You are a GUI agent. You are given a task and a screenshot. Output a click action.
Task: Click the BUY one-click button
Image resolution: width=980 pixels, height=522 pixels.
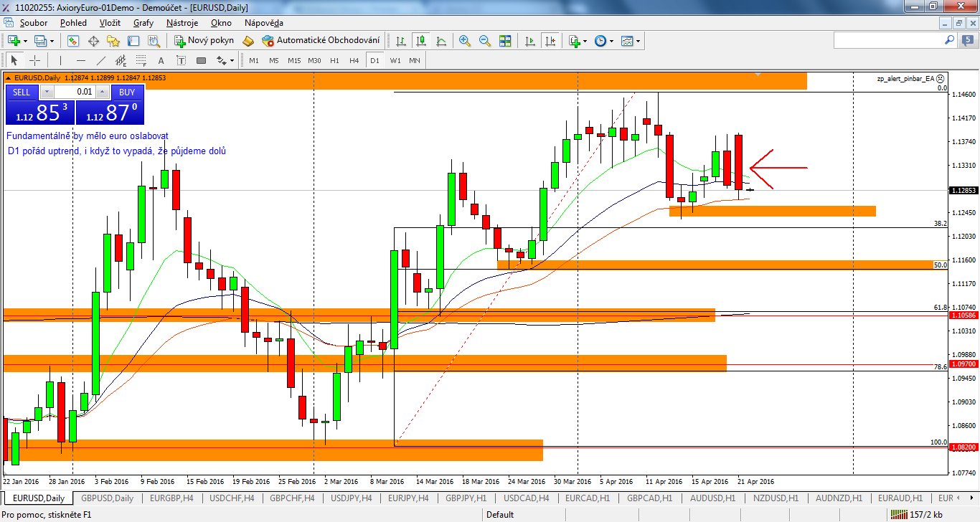pos(127,92)
